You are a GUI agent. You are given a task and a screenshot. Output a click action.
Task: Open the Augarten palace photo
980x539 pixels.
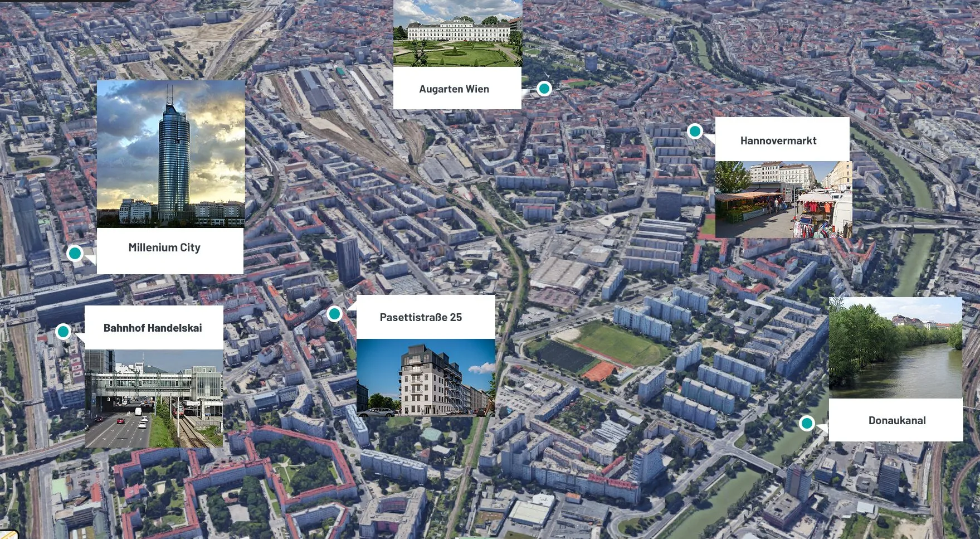pyautogui.click(x=457, y=33)
